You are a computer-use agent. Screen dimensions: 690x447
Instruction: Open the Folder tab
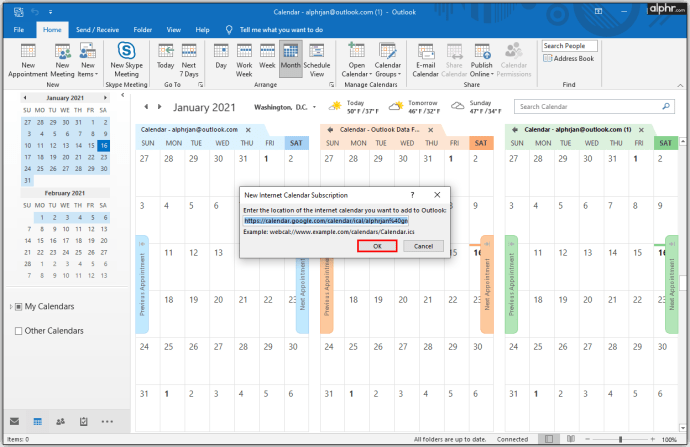point(143,29)
